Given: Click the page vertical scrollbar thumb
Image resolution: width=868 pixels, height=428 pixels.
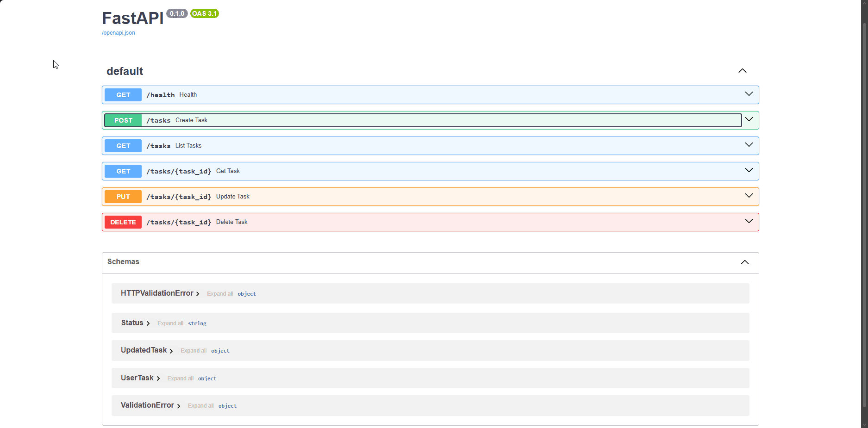Looking at the screenshot, I should pos(864,215).
